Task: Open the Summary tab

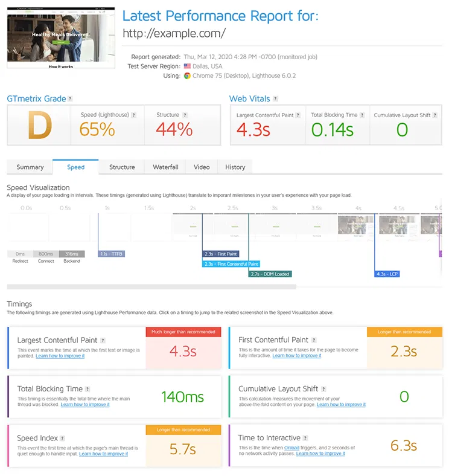Action: tap(30, 167)
